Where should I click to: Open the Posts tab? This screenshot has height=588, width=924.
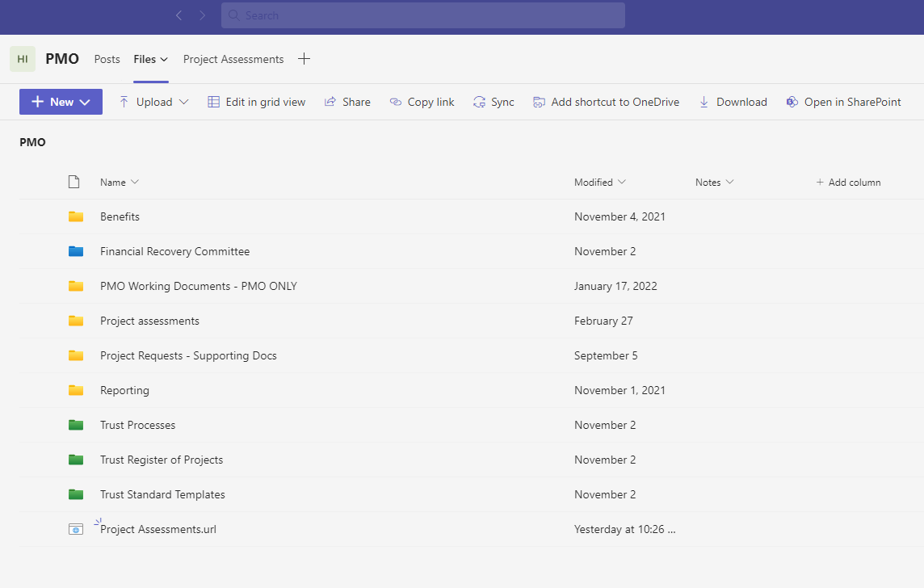click(x=107, y=59)
